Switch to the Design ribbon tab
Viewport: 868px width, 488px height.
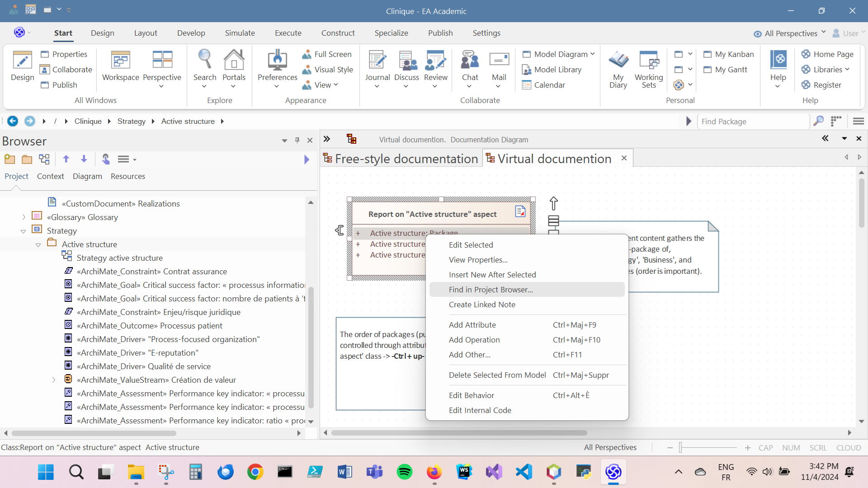pyautogui.click(x=102, y=33)
